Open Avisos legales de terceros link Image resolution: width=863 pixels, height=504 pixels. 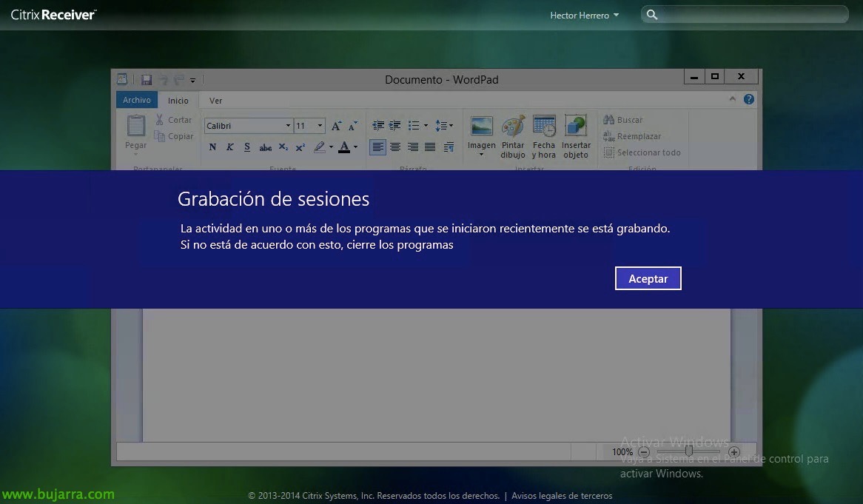pos(562,496)
